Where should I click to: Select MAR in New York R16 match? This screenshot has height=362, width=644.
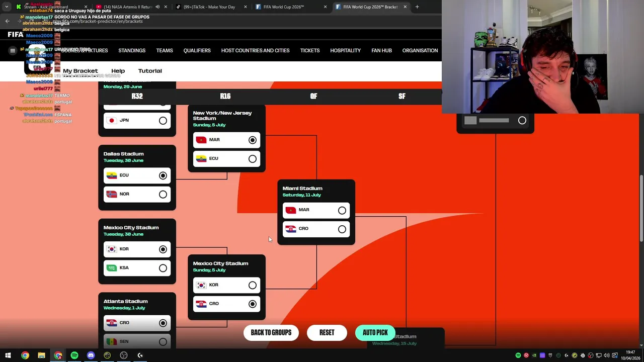pos(253,140)
